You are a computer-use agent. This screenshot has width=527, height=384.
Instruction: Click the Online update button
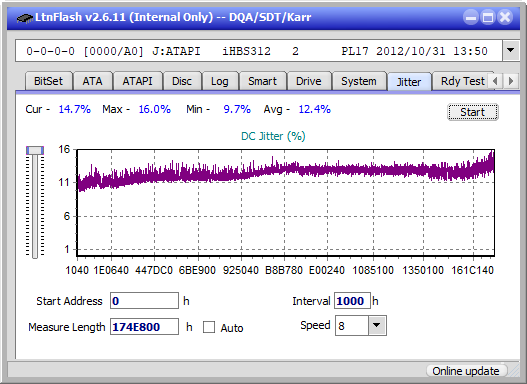[465, 371]
